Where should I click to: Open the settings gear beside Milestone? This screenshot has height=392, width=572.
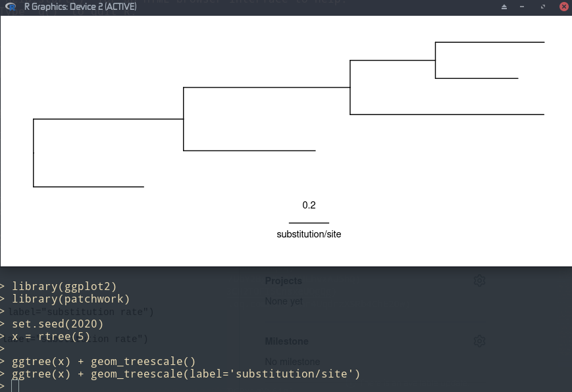coord(480,341)
